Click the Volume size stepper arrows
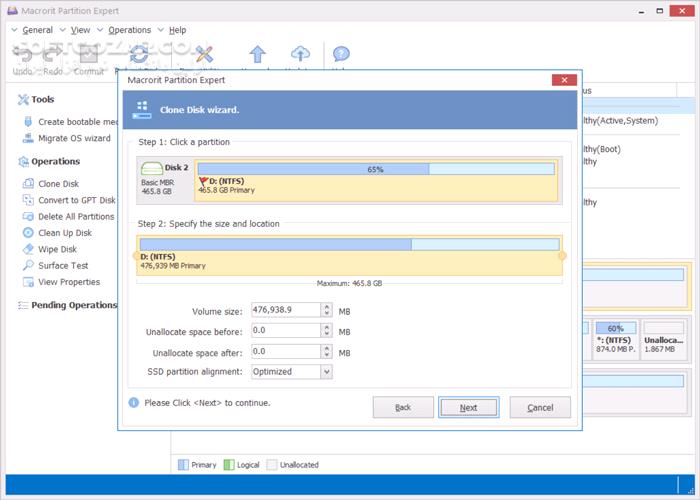This screenshot has width=700, height=500. pyautogui.click(x=327, y=310)
